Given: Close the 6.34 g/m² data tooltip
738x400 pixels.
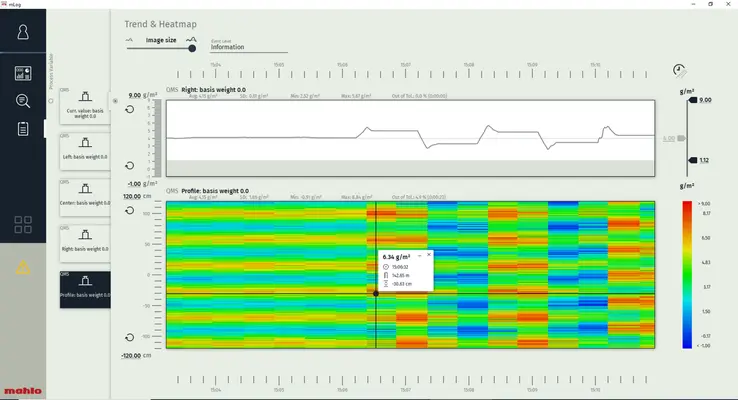Looking at the screenshot, I should tap(429, 255).
